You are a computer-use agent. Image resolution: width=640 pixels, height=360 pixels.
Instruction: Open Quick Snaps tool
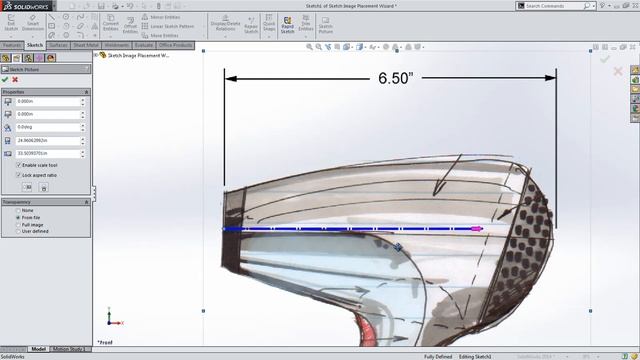(x=269, y=23)
